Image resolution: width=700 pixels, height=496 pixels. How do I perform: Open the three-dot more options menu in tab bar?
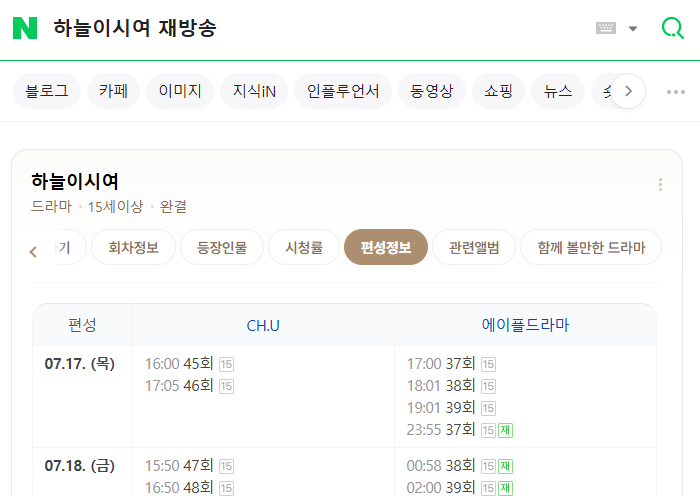[x=675, y=92]
